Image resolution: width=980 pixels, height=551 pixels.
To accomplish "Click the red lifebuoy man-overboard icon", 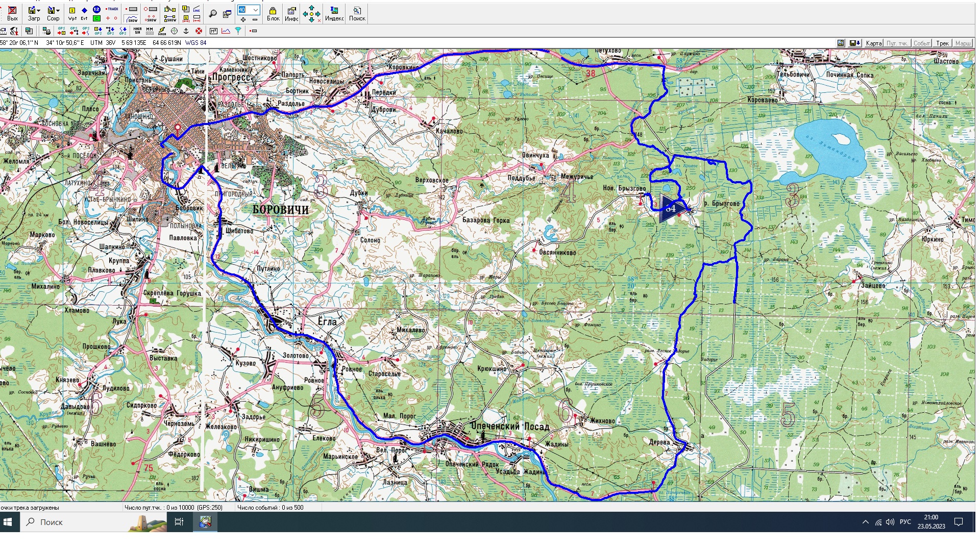I will (x=199, y=31).
